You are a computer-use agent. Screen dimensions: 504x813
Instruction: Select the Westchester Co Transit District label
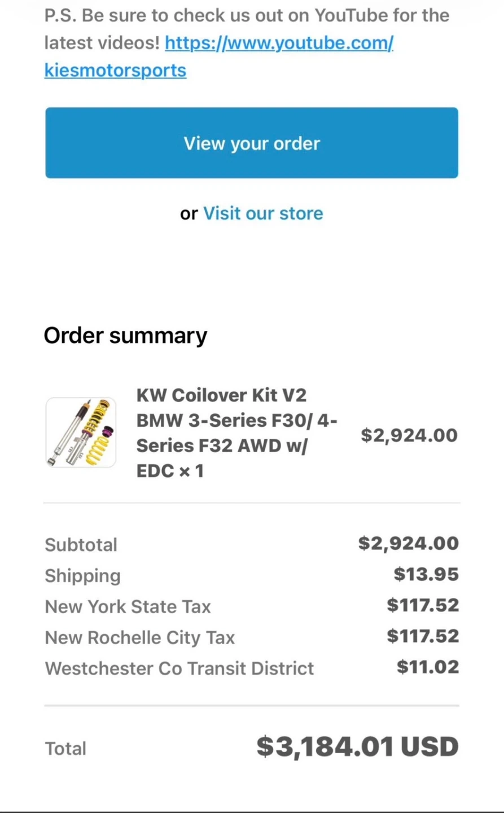point(179,668)
